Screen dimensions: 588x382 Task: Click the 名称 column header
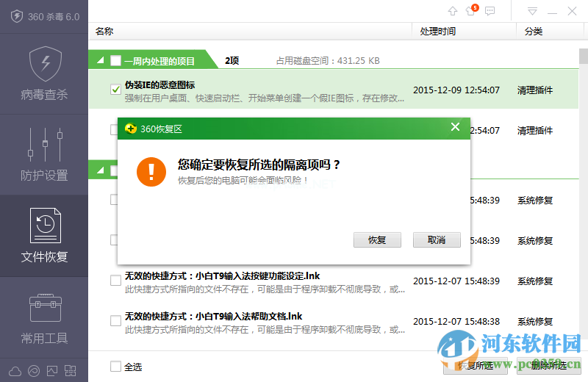point(104,32)
